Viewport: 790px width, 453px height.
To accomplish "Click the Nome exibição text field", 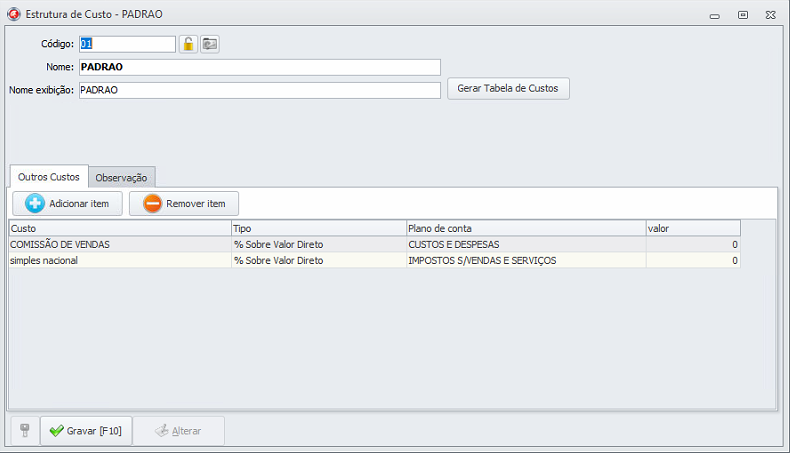I will 259,90.
